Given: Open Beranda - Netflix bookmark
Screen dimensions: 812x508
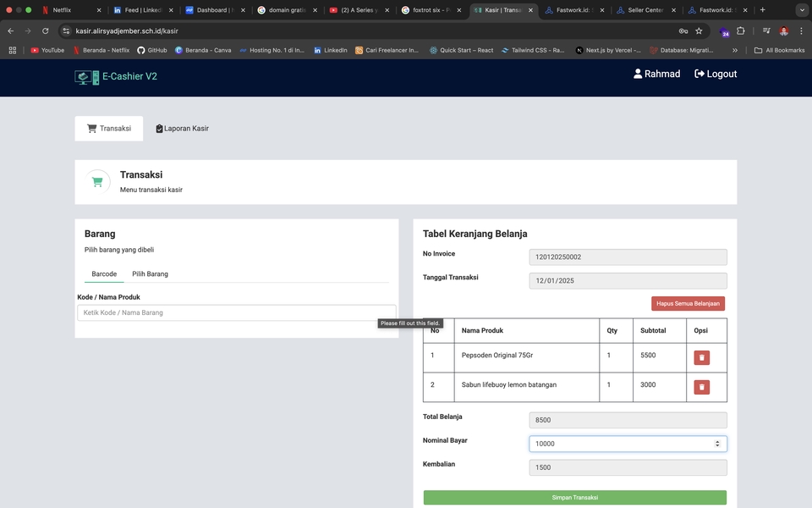Looking at the screenshot, I should 101,50.
